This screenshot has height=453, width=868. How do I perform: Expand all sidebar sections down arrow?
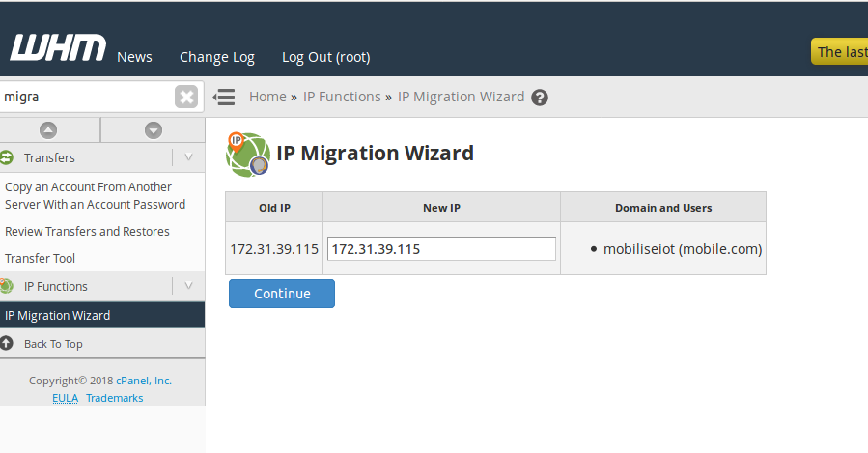[x=153, y=129]
